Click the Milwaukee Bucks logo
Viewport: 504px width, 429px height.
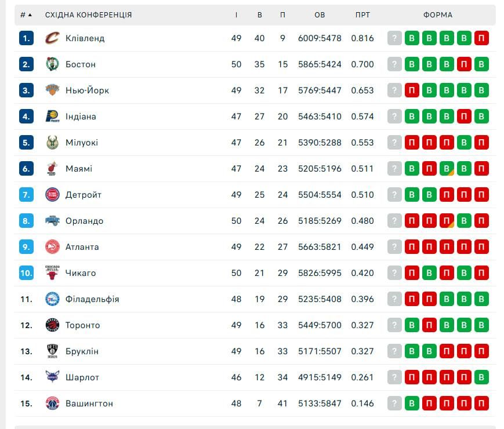point(52,143)
